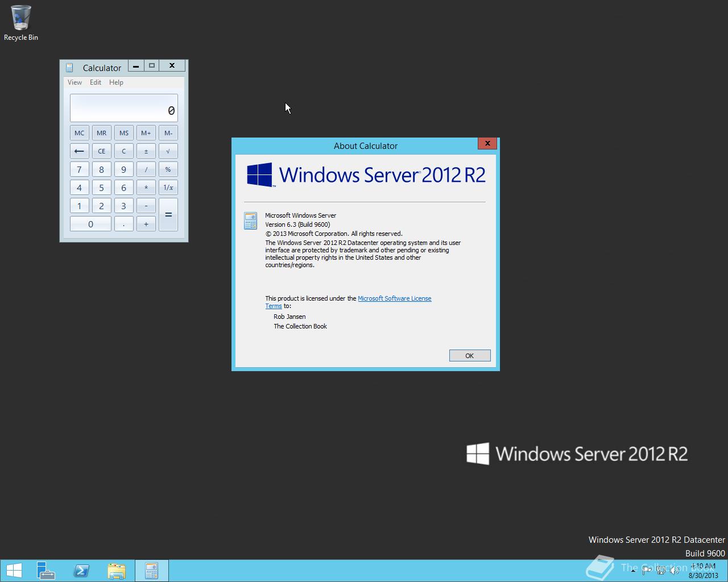Click the M+ memory add button
The height and width of the screenshot is (582, 728).
tap(146, 133)
